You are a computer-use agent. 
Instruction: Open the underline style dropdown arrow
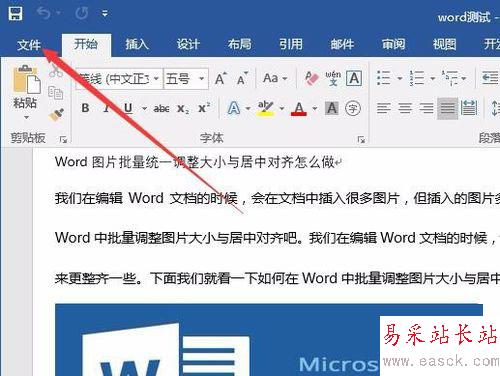click(x=144, y=108)
